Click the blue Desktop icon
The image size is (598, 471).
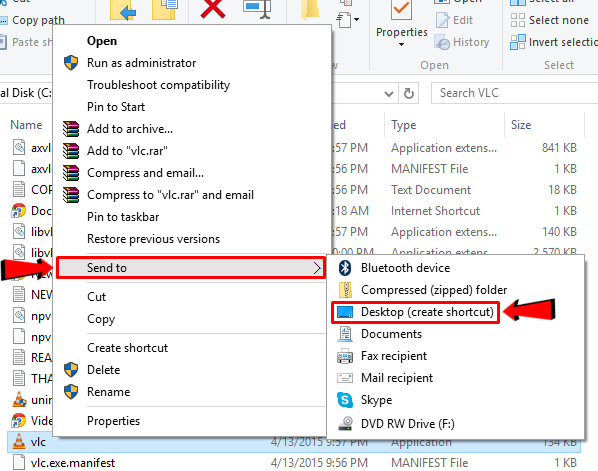(345, 312)
